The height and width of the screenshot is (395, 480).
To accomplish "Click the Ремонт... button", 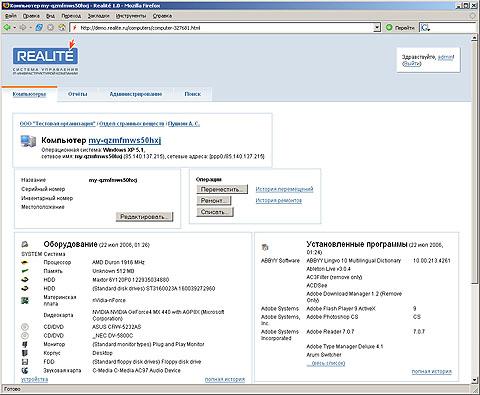I will [x=214, y=201].
